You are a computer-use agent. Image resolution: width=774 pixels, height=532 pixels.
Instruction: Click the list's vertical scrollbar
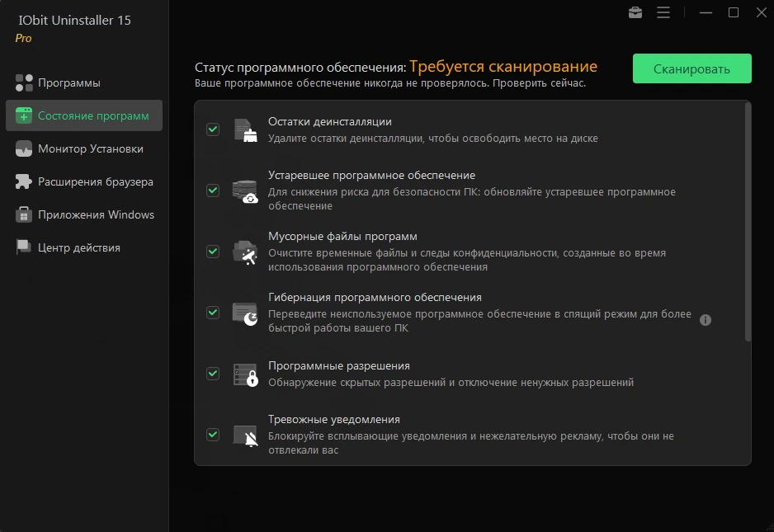(748, 222)
